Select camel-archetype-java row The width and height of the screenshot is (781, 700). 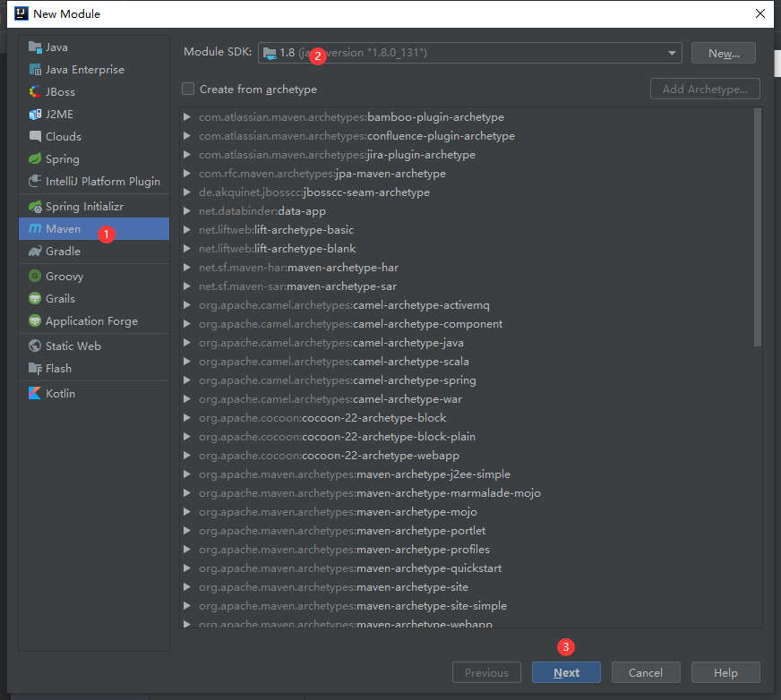467,343
